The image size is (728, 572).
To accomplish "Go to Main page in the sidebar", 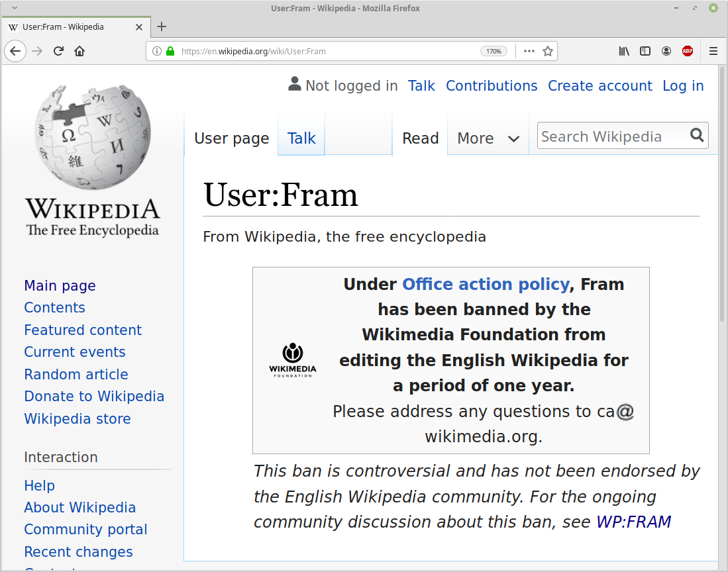I will (60, 286).
